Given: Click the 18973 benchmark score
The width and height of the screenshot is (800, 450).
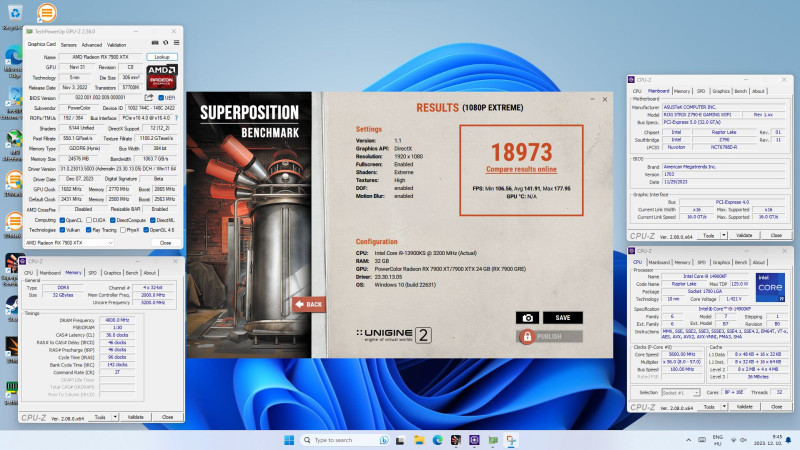Looking at the screenshot, I should click(x=521, y=152).
